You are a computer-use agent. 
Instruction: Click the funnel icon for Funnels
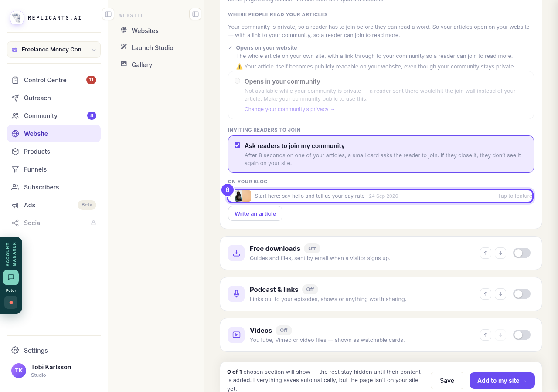(15, 169)
